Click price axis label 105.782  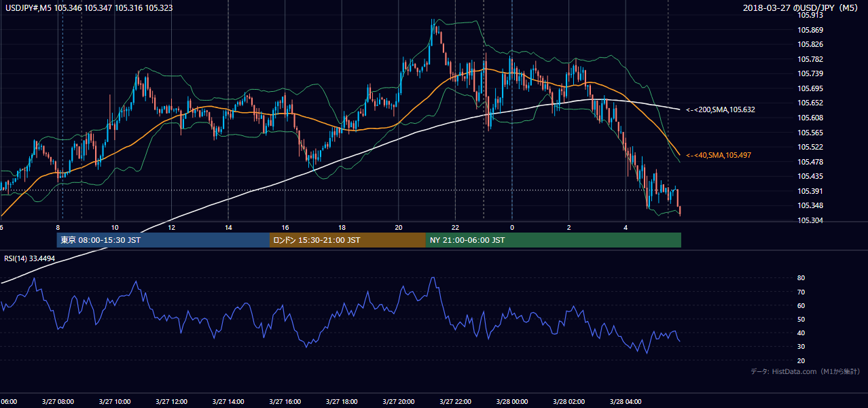pos(810,59)
